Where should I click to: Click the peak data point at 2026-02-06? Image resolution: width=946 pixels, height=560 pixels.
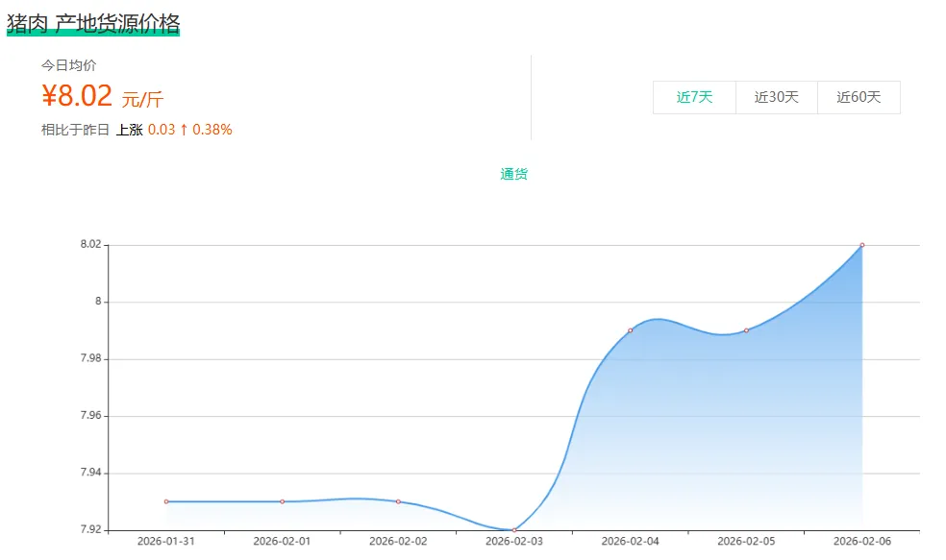pos(862,245)
